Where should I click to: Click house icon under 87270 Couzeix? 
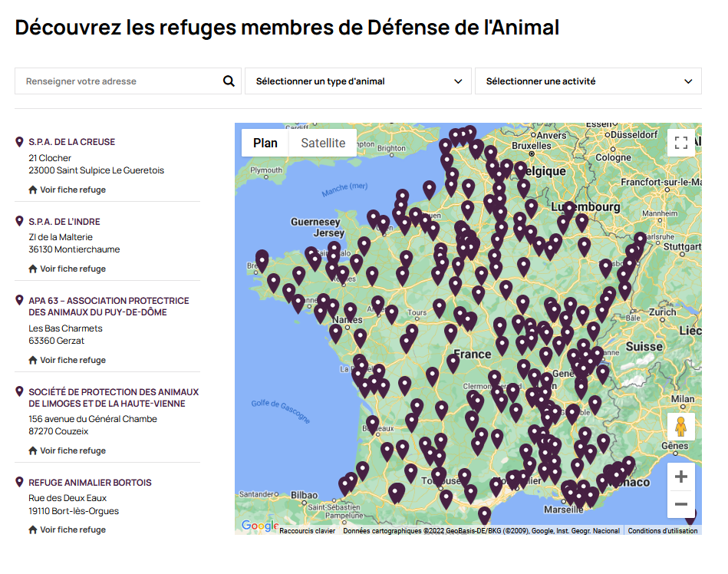point(33,450)
